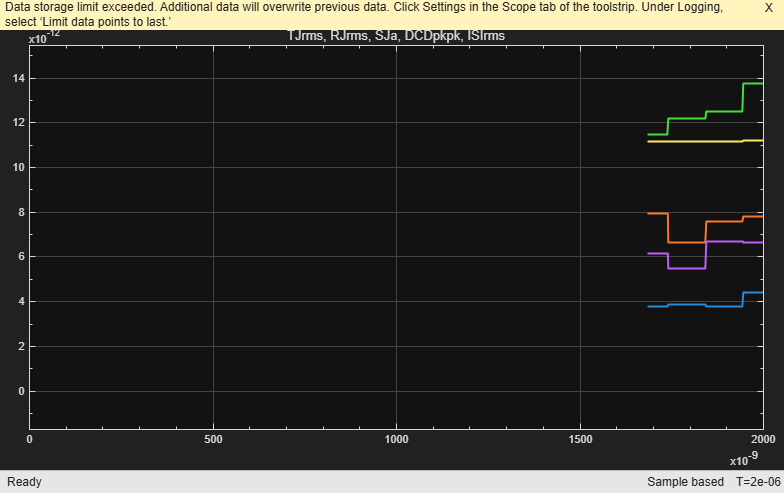Click the x-axis tick label 500
784x493 pixels.
(x=213, y=440)
